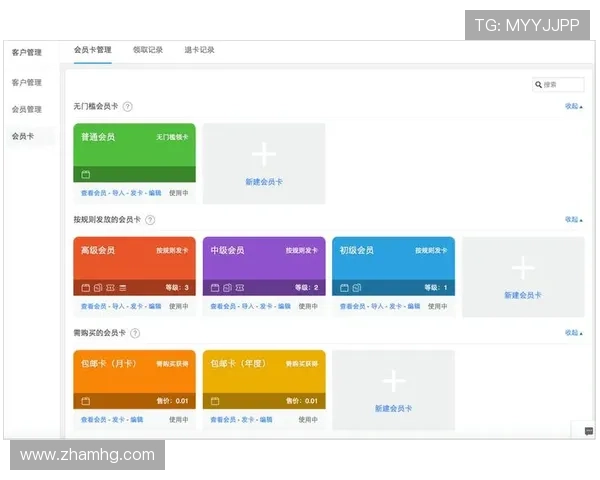Screen dimensions: 600x480
Task: Click 新建会员卡 label under 需购买的会员卡
Action: tap(393, 408)
